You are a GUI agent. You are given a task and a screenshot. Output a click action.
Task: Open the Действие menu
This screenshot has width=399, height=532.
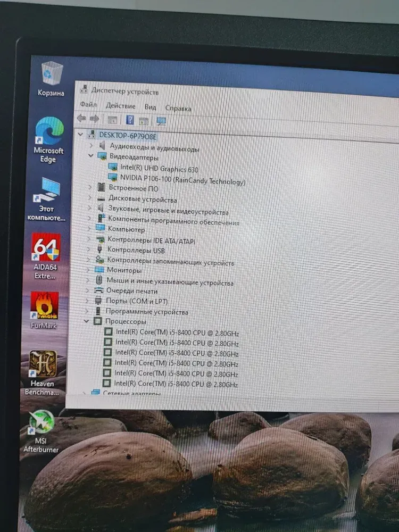pos(120,106)
